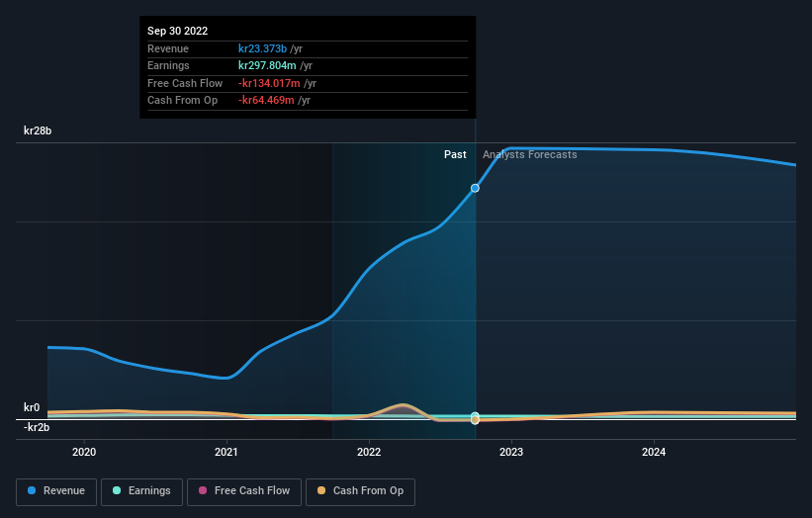
Task: Toggle the Cash From Op series
Action: [x=360, y=491]
